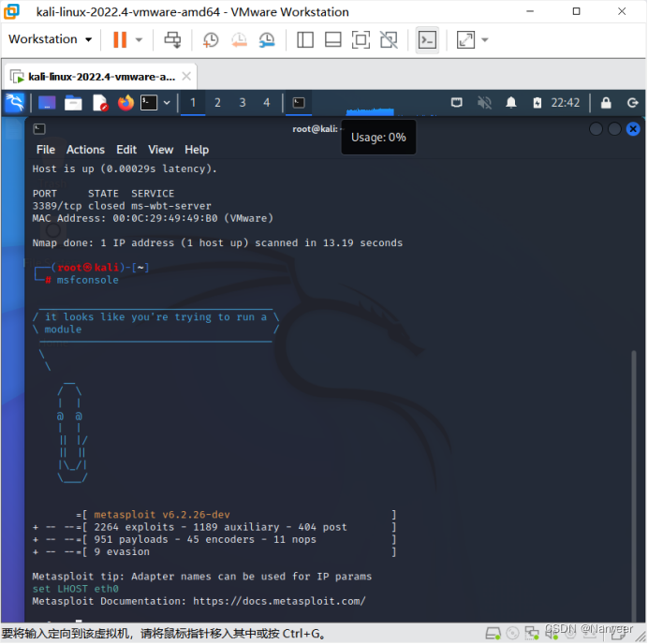Open the network connection icon in panel
The width and height of the screenshot is (648, 644).
[457, 102]
